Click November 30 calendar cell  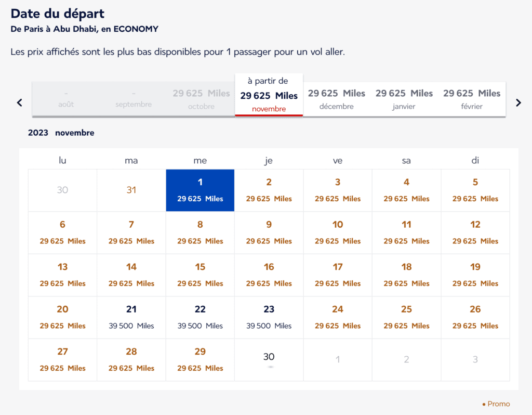click(269, 359)
